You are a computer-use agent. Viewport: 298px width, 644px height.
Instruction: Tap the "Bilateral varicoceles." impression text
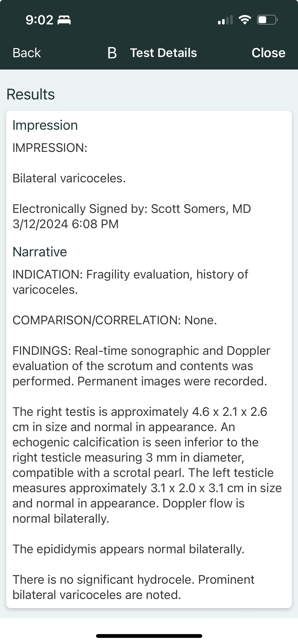click(69, 178)
